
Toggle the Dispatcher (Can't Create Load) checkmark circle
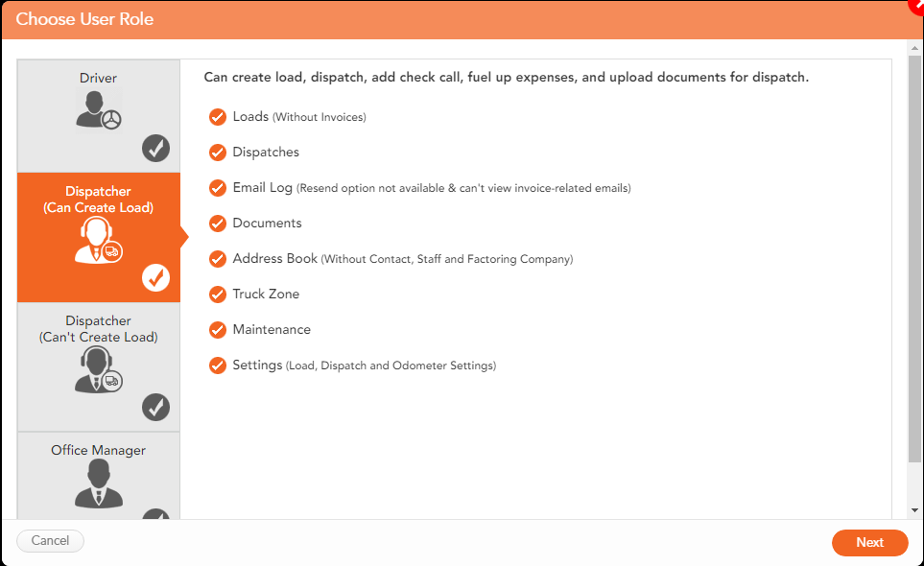tap(155, 408)
